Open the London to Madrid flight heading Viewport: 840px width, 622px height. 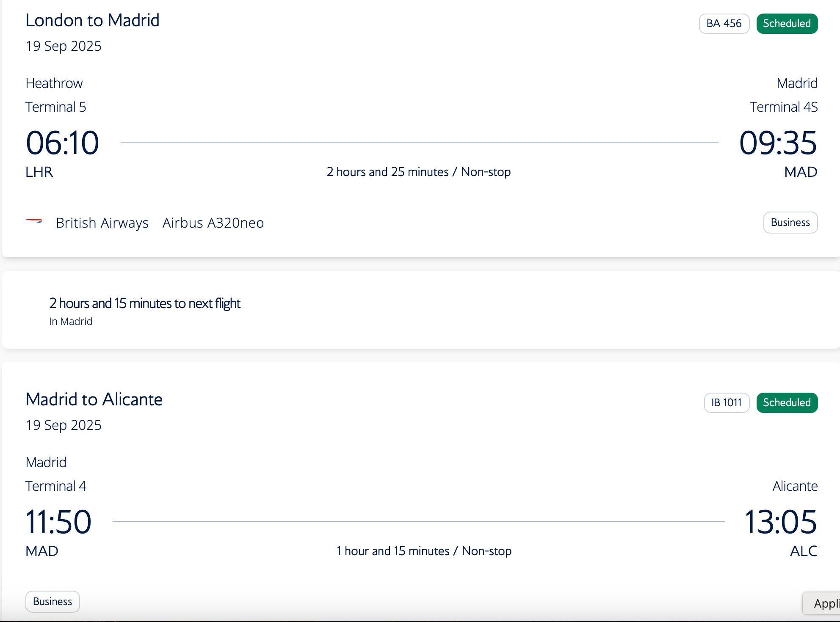[92, 20]
